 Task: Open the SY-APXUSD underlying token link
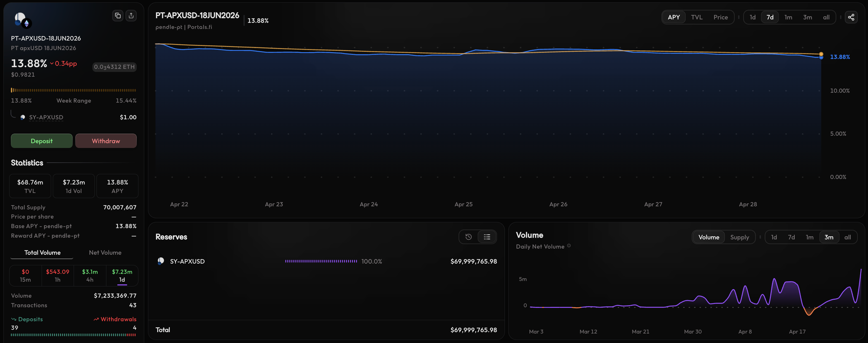(x=46, y=117)
